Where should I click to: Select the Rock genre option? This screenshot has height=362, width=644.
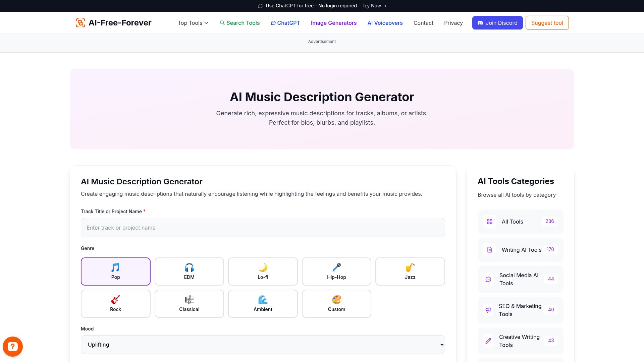click(115, 303)
